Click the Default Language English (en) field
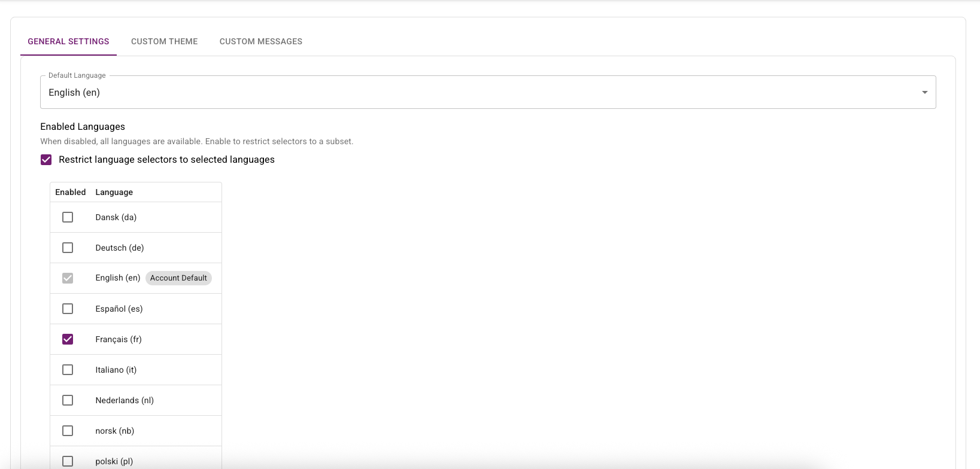This screenshot has width=980, height=469. (488, 92)
